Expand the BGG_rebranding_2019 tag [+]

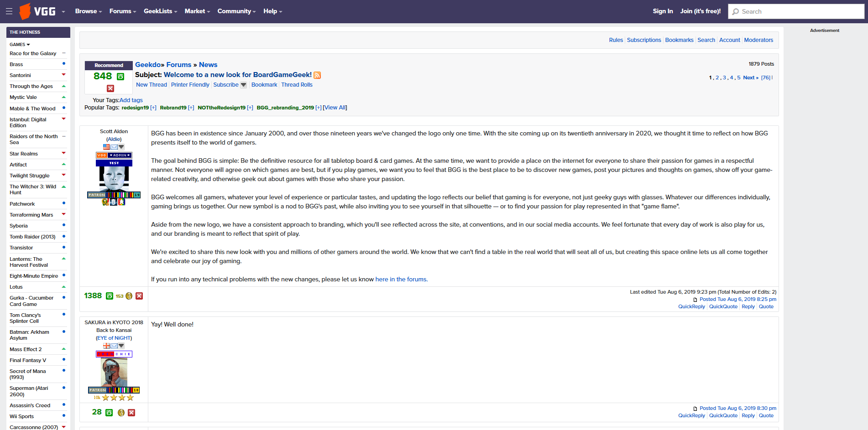click(319, 108)
